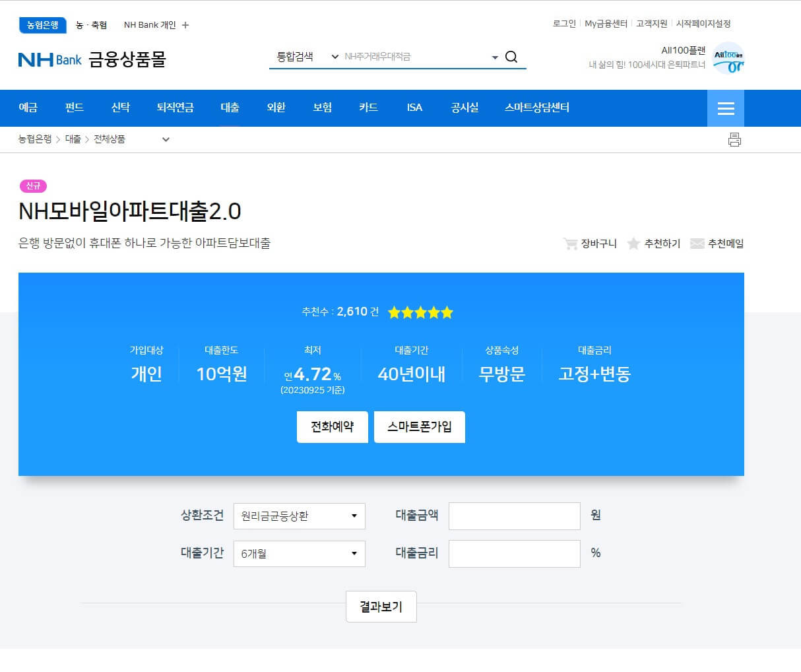Open the 대출기간 6개월 dropdown
801x672 pixels.
(300, 553)
